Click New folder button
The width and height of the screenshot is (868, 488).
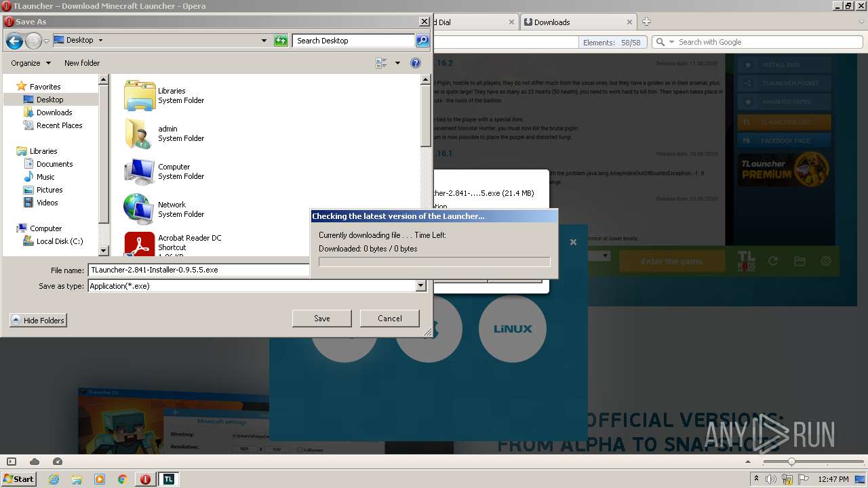(82, 63)
